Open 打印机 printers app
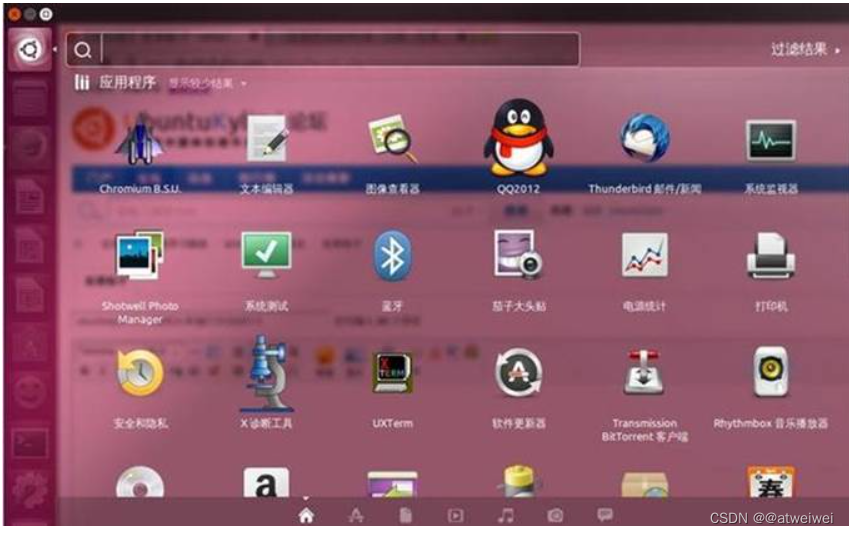849x534 pixels. (770, 256)
